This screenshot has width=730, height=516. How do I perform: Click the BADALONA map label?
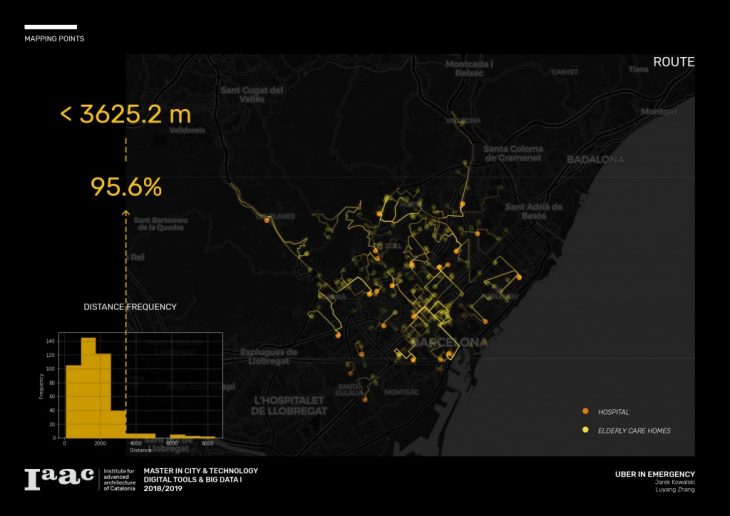tap(595, 160)
